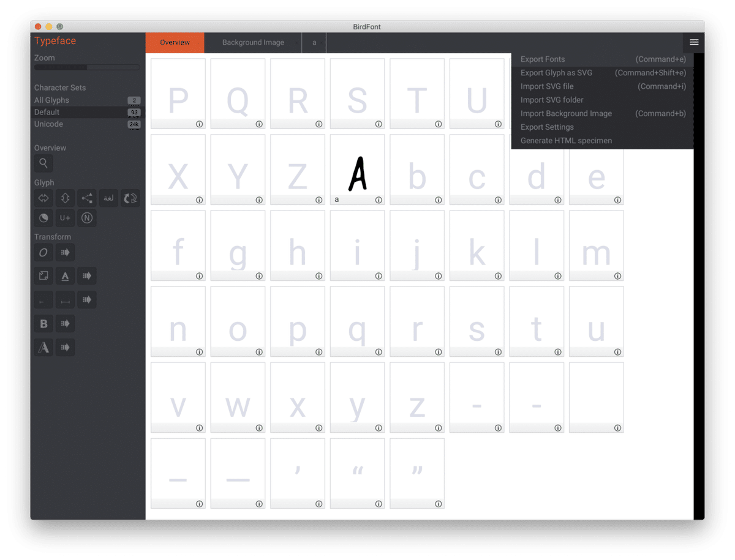This screenshot has height=560, width=735.
Task: Select the u glyph tile
Action: [x=597, y=322]
